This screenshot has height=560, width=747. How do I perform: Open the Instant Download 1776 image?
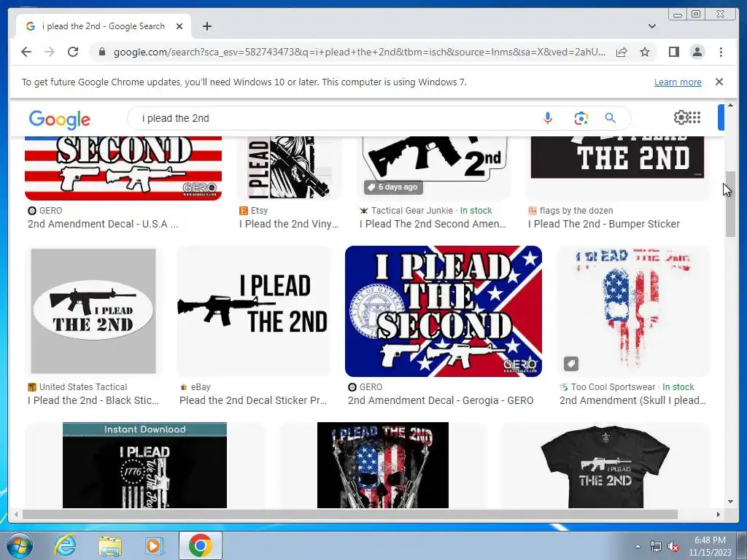pyautogui.click(x=145, y=465)
